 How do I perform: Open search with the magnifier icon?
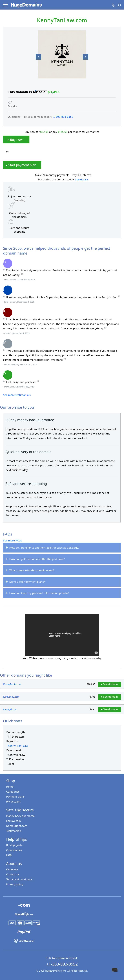click(x=119, y=5)
